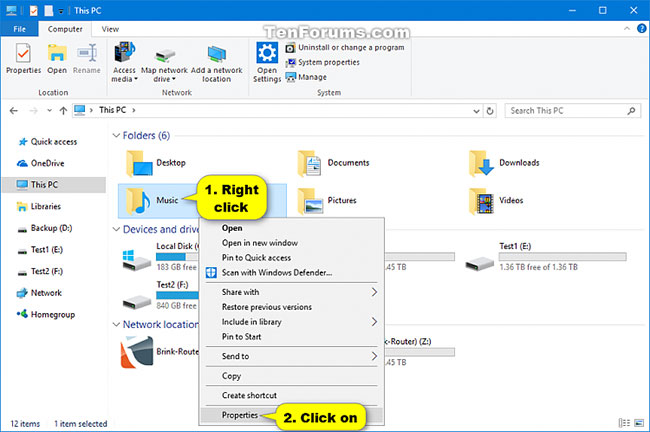Select the Local Disk drive icon

tap(137, 260)
